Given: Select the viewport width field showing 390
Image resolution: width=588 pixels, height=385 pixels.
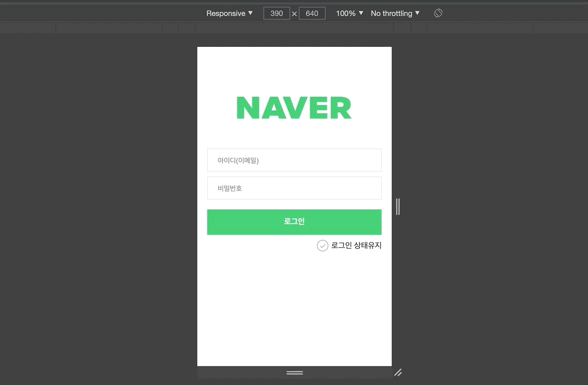Looking at the screenshot, I should point(277,13).
